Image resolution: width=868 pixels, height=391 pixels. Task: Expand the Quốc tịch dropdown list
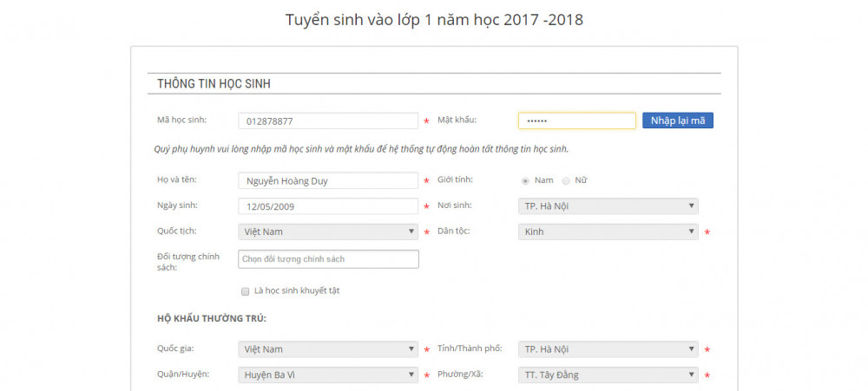(327, 231)
